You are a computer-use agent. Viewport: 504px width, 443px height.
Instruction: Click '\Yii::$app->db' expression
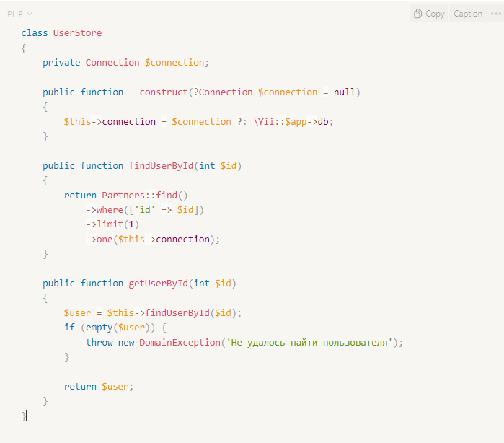pos(291,122)
